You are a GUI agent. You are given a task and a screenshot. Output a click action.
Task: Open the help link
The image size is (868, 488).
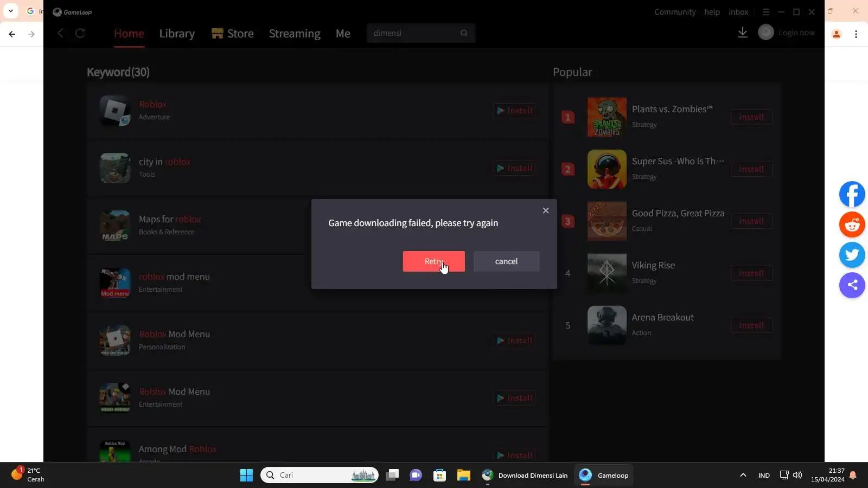(712, 12)
